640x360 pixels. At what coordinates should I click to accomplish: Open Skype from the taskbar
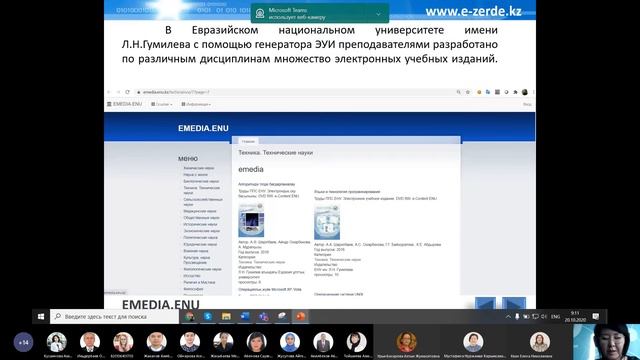tap(208, 316)
